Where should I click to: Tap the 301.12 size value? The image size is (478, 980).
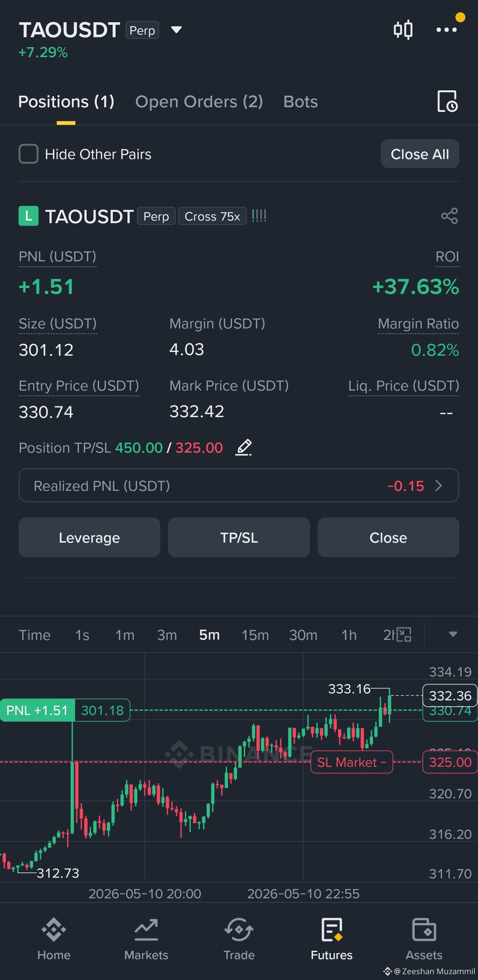tap(46, 350)
